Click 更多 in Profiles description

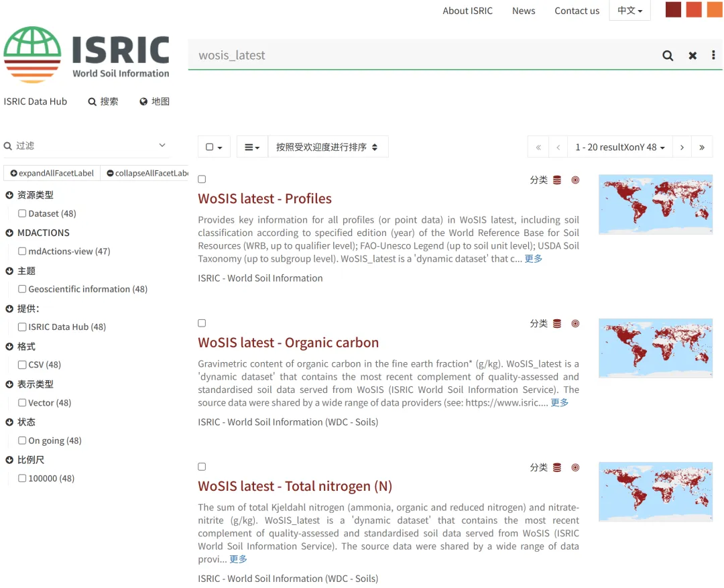[534, 259]
